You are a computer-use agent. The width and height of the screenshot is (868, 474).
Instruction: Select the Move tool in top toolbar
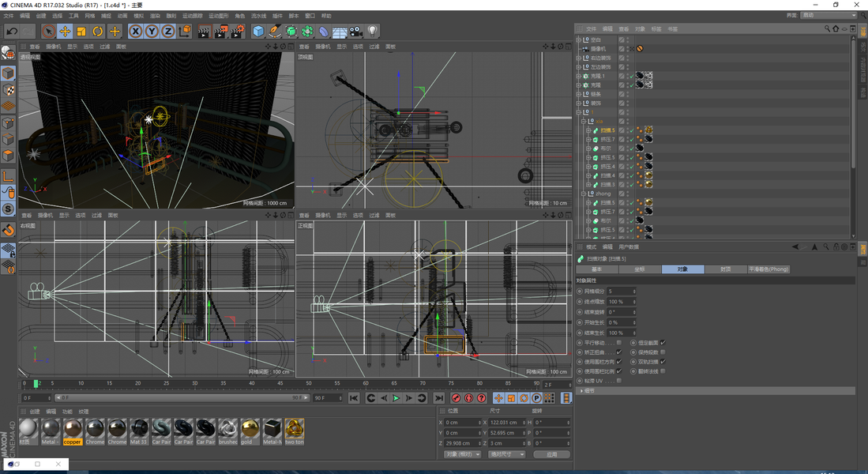[x=65, y=32]
